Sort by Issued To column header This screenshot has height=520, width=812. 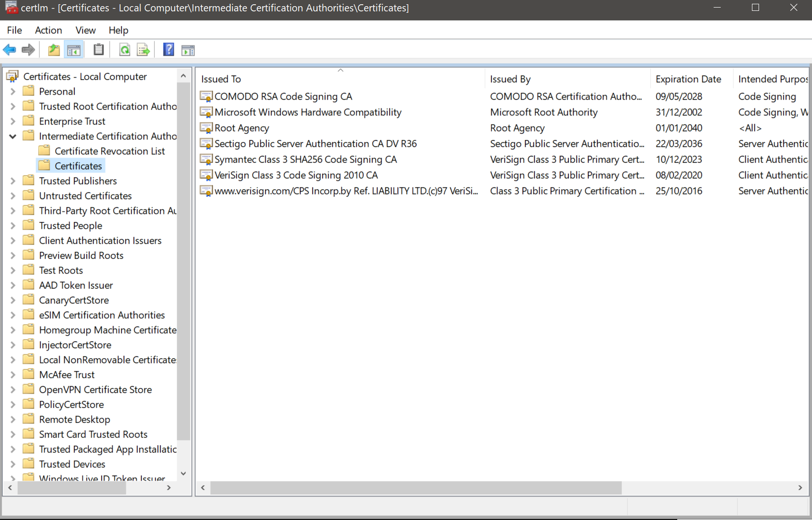341,79
